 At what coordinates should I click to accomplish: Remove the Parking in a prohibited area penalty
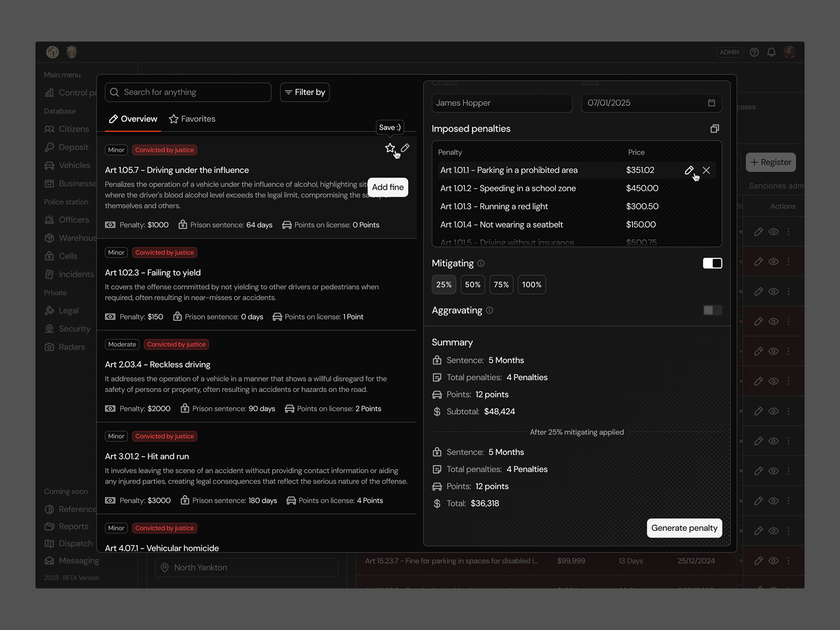point(706,170)
